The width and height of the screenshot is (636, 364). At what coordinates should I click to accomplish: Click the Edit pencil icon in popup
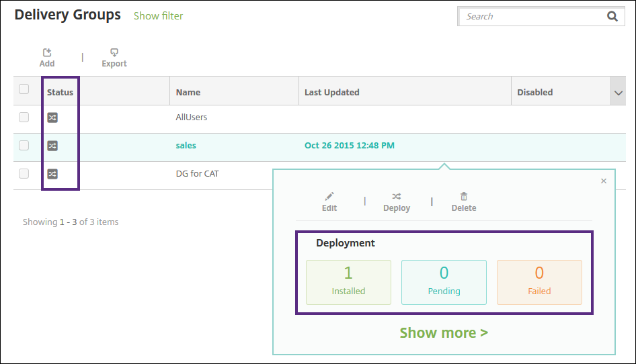tap(329, 197)
